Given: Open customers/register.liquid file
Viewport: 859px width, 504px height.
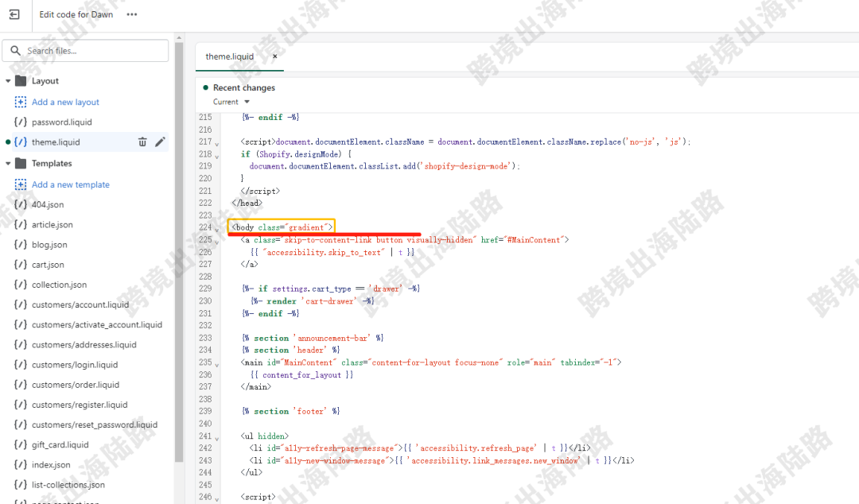Looking at the screenshot, I should [x=80, y=405].
